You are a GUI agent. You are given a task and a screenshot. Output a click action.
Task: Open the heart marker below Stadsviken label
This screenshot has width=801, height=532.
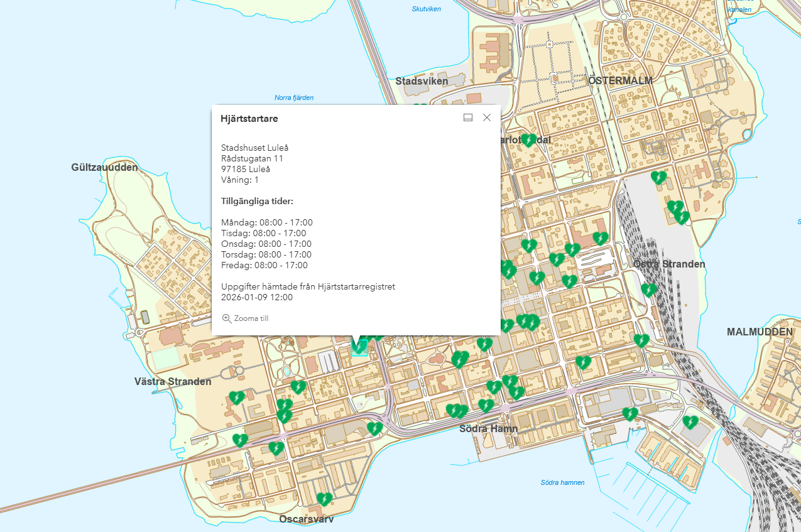click(x=418, y=108)
